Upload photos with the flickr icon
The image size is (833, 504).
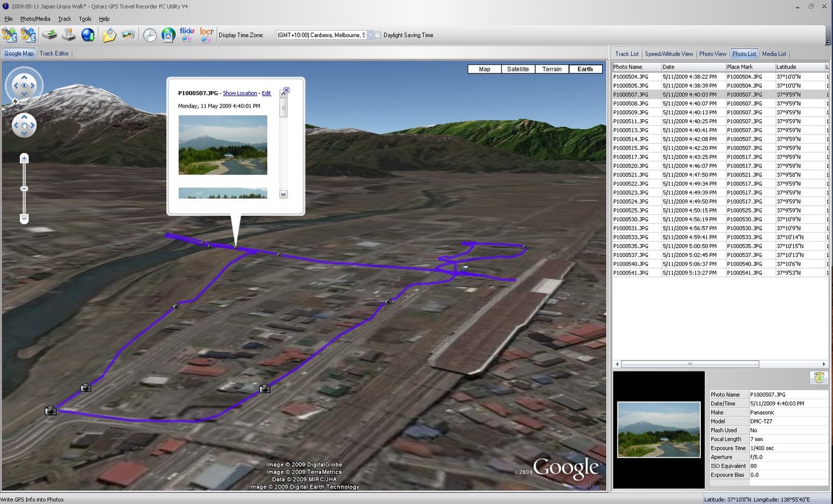click(x=187, y=35)
